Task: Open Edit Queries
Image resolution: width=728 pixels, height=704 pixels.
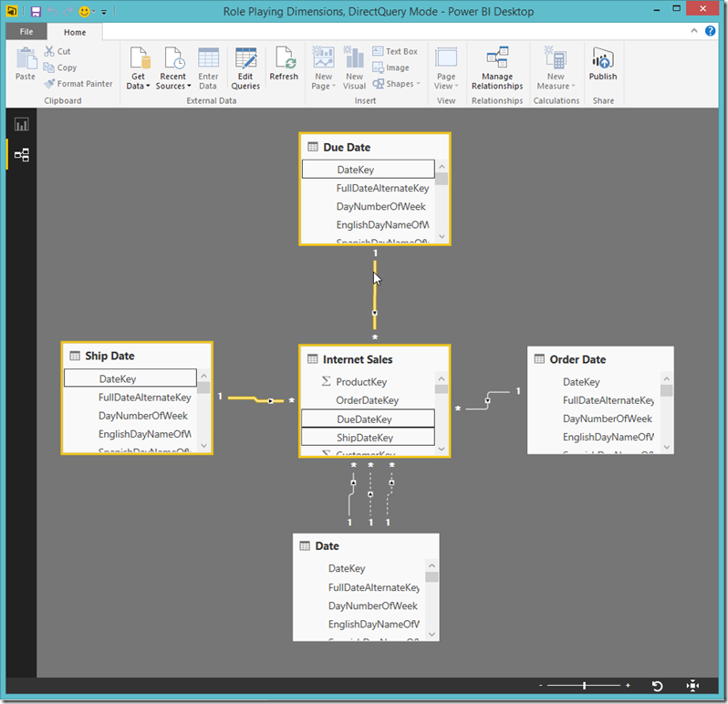Action: click(245, 68)
